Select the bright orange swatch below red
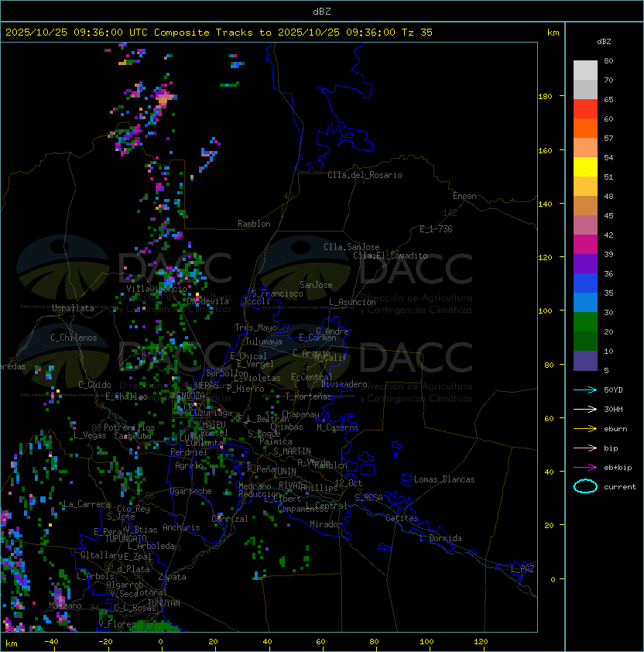This screenshot has height=652, width=644. 585,128
